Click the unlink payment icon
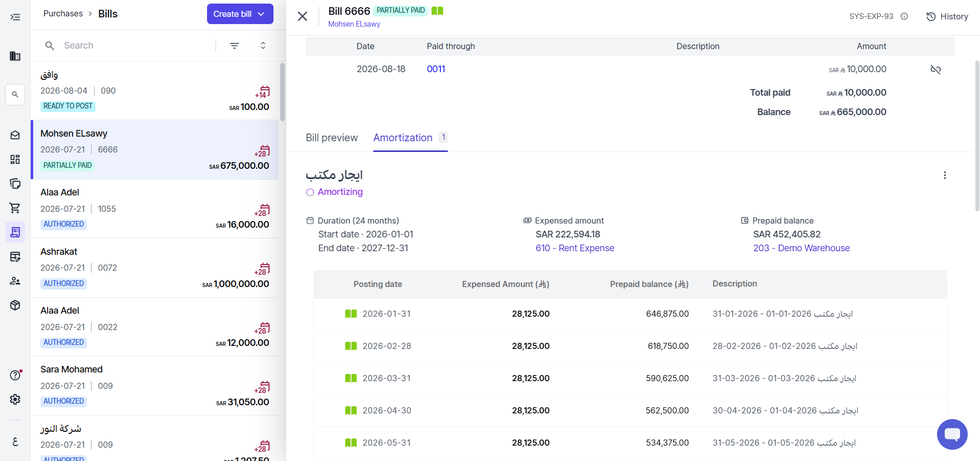980x461 pixels. pyautogui.click(x=936, y=70)
